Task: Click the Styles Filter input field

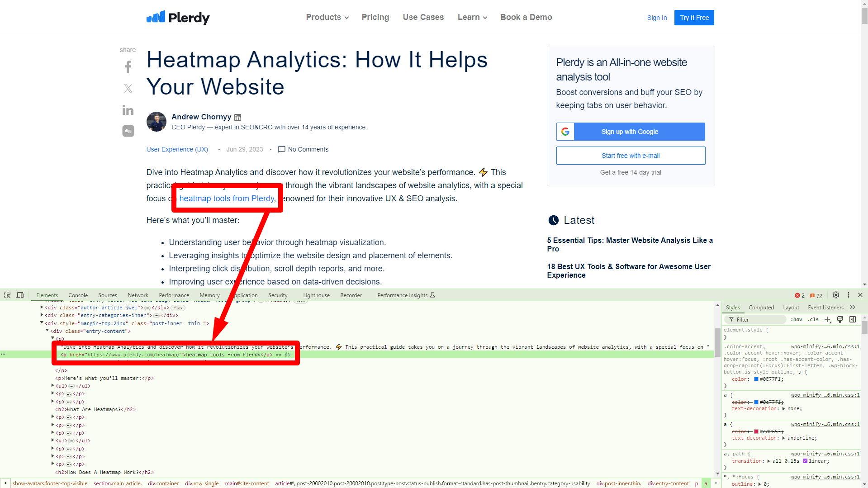Action: pos(755,319)
